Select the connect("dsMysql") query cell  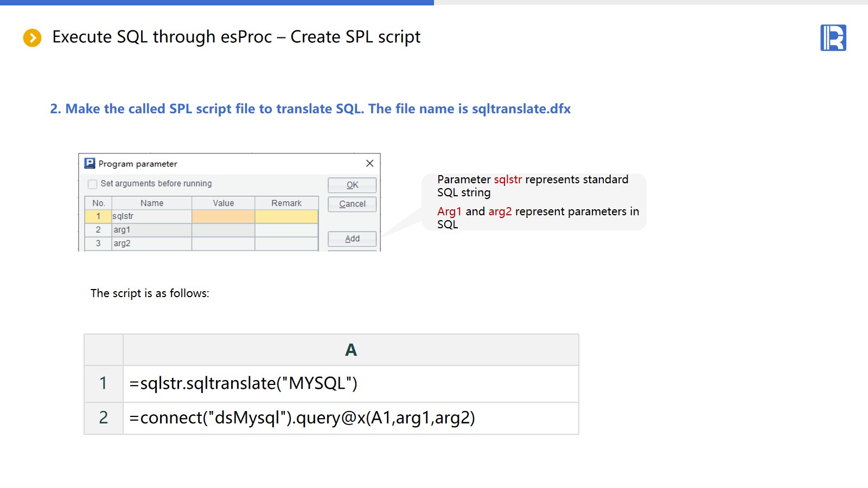(350, 418)
